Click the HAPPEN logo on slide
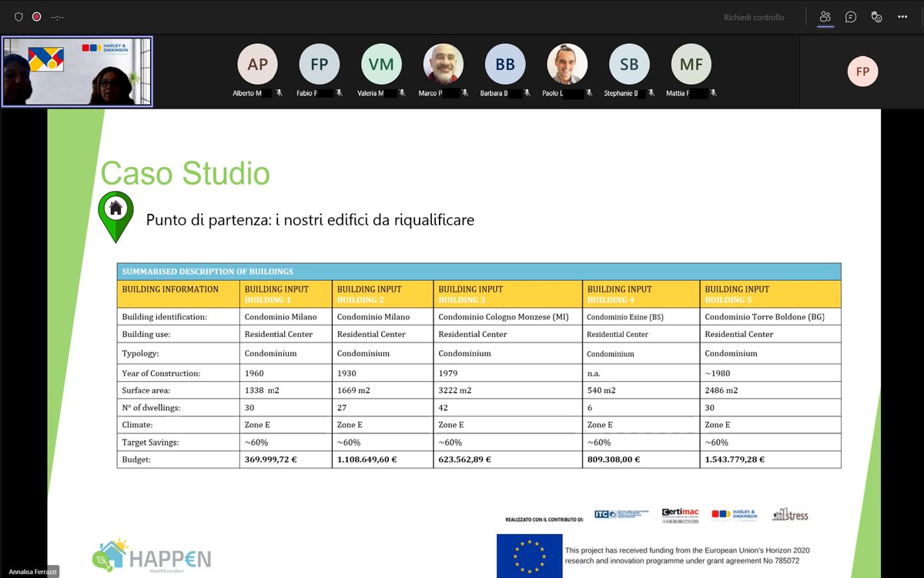 pyautogui.click(x=151, y=556)
